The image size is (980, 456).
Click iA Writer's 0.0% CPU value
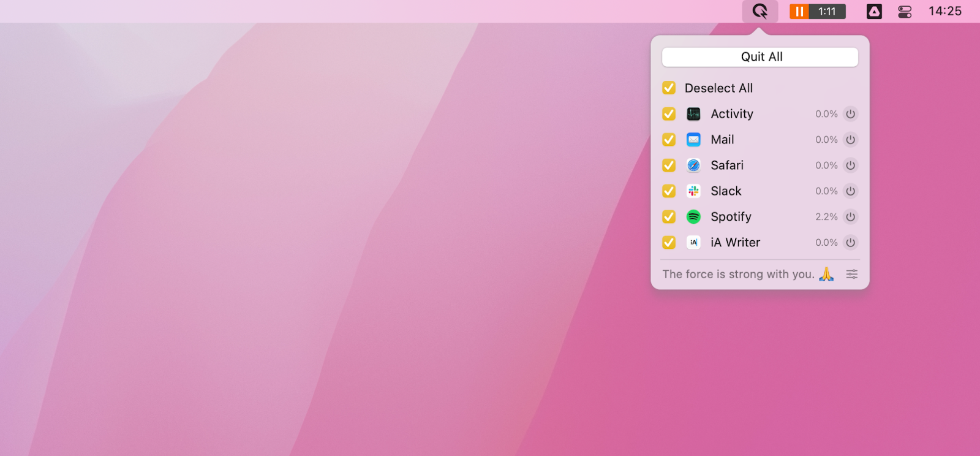click(x=826, y=243)
